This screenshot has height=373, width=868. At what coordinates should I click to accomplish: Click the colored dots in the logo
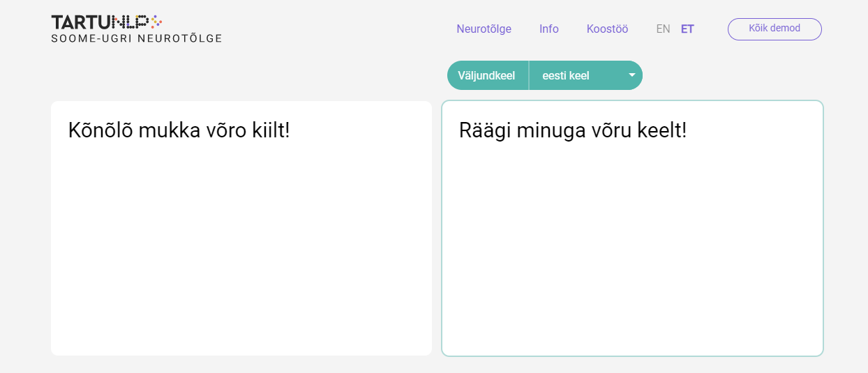point(154,22)
